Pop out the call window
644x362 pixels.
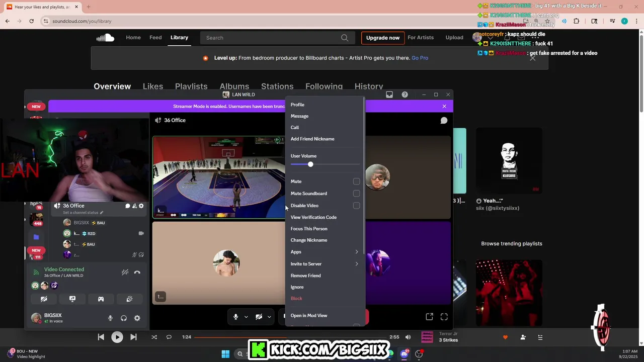[429, 316]
